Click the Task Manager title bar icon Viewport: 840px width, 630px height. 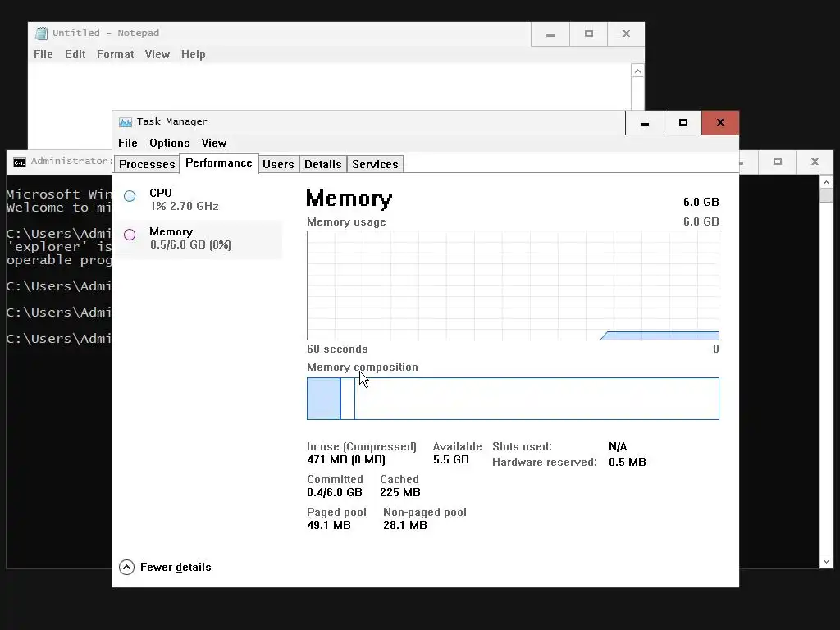[x=126, y=122]
